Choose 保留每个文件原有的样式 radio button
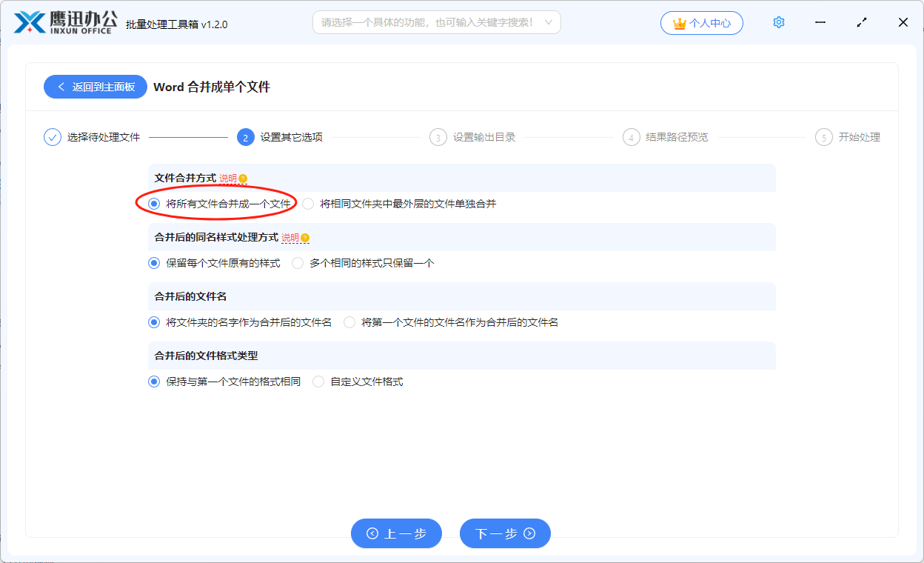Viewport: 924px width, 563px height. (154, 263)
